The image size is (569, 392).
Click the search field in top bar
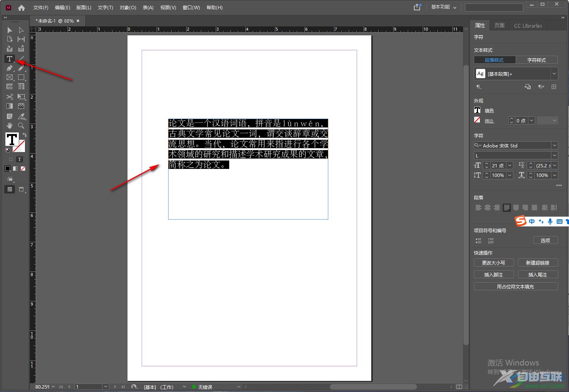(494, 7)
